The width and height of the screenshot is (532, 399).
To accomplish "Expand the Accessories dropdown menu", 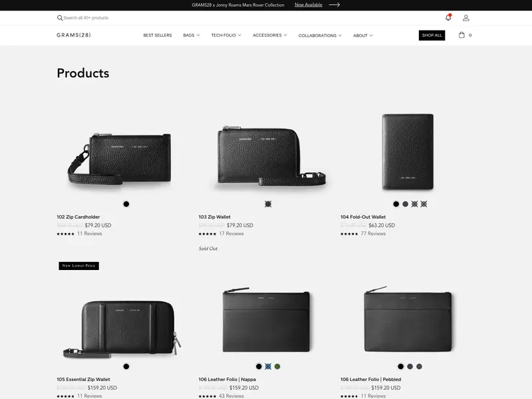I will 270,35.
